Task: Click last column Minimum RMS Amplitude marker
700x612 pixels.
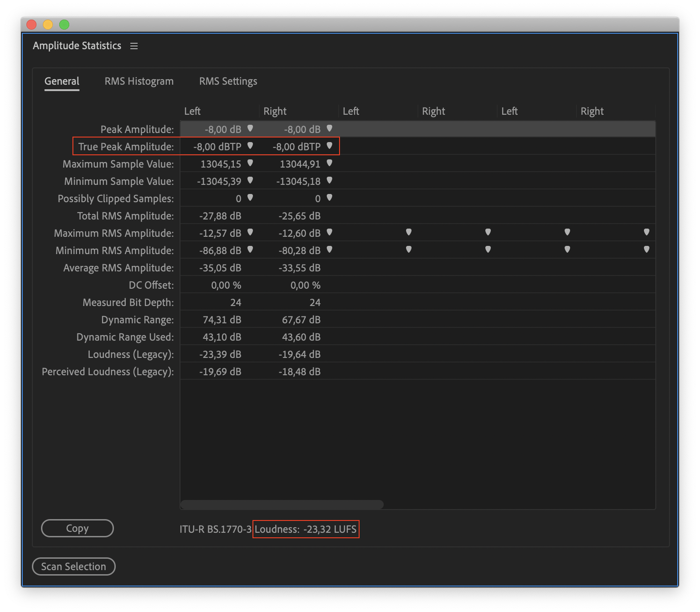Action: [647, 250]
